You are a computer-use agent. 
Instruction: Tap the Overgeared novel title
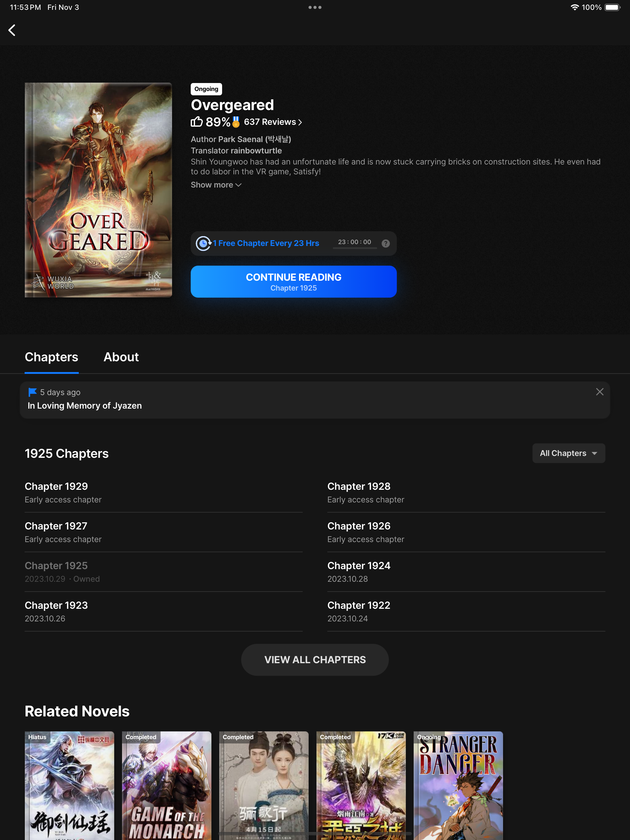tap(232, 105)
